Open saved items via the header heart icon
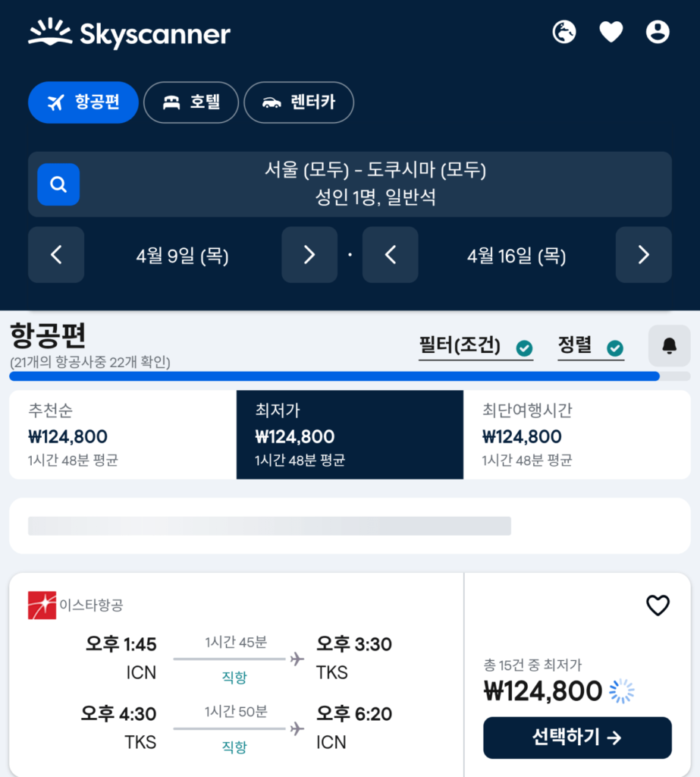 (611, 32)
